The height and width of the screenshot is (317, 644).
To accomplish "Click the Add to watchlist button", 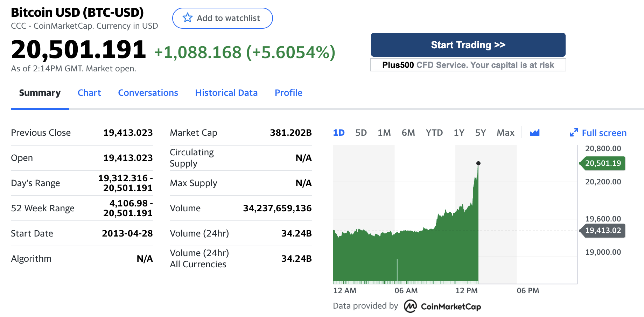I will [x=222, y=18].
